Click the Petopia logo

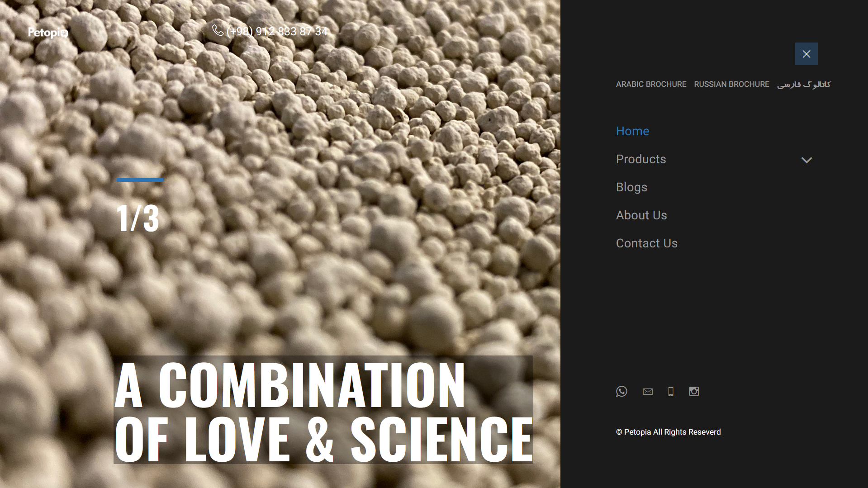pyautogui.click(x=48, y=33)
